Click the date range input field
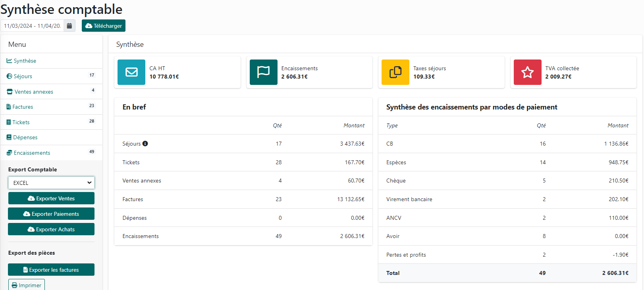 pyautogui.click(x=32, y=26)
